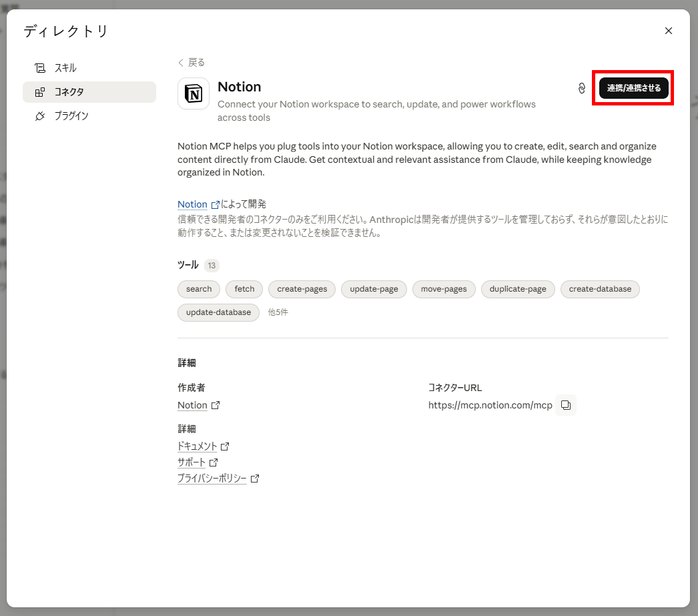Screen dimensions: 698x616
Task: Click the tool count badge 13
Action: (212, 265)
